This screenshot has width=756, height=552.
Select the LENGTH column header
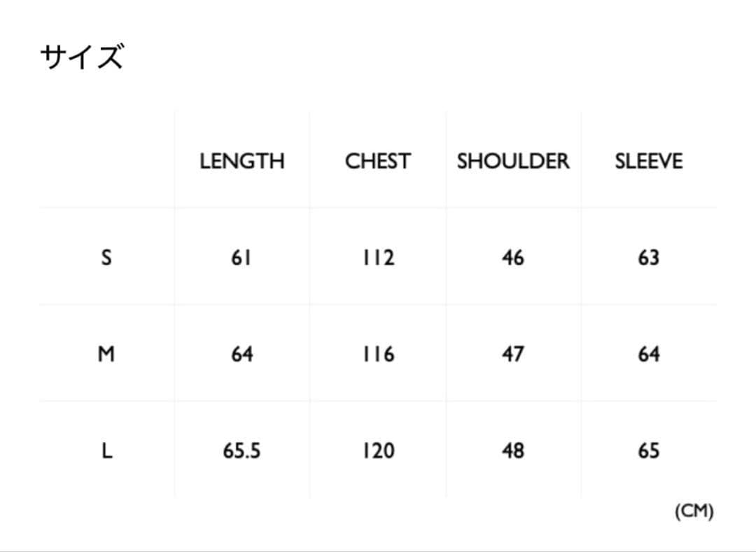pos(242,161)
